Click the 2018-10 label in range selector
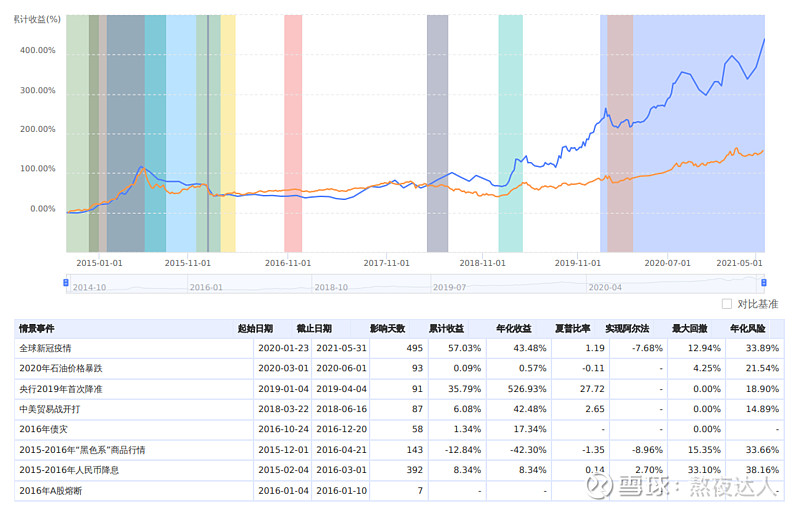 pyautogui.click(x=331, y=288)
